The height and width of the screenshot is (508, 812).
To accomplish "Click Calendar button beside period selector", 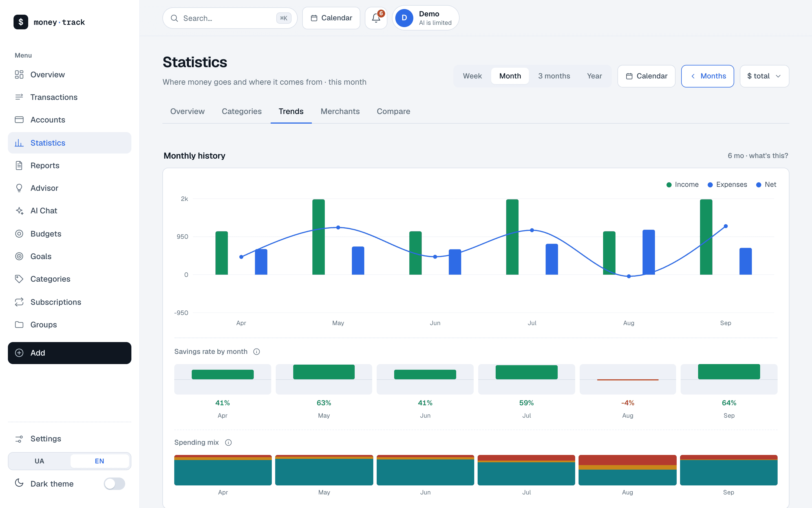I will [646, 76].
